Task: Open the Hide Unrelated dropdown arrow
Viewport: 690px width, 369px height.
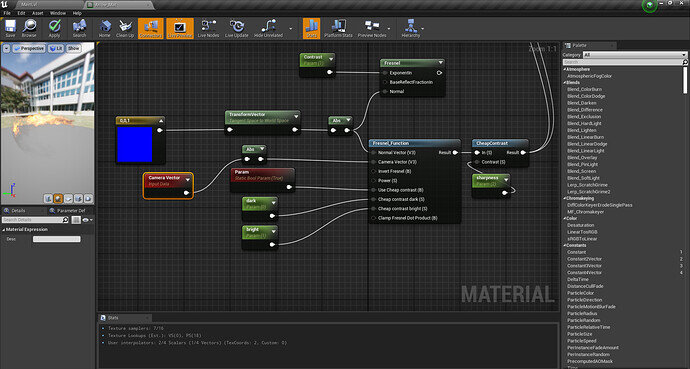Action: coord(290,29)
